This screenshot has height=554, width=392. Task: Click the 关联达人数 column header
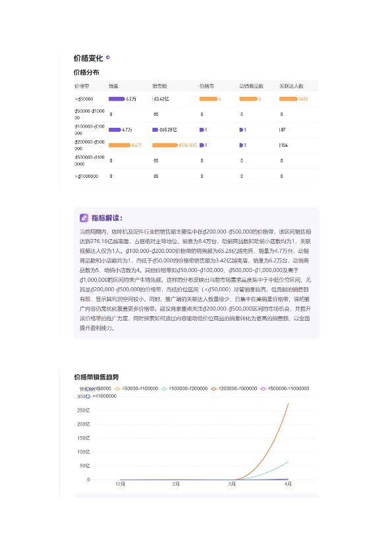coord(291,86)
